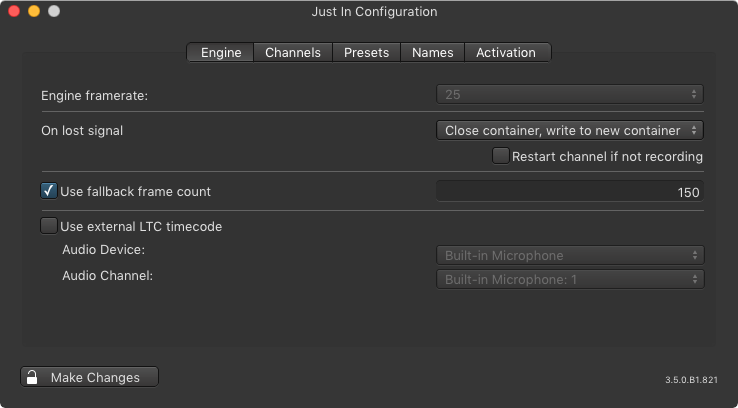The height and width of the screenshot is (408, 738).
Task: Select the Names tab
Action: [433, 52]
